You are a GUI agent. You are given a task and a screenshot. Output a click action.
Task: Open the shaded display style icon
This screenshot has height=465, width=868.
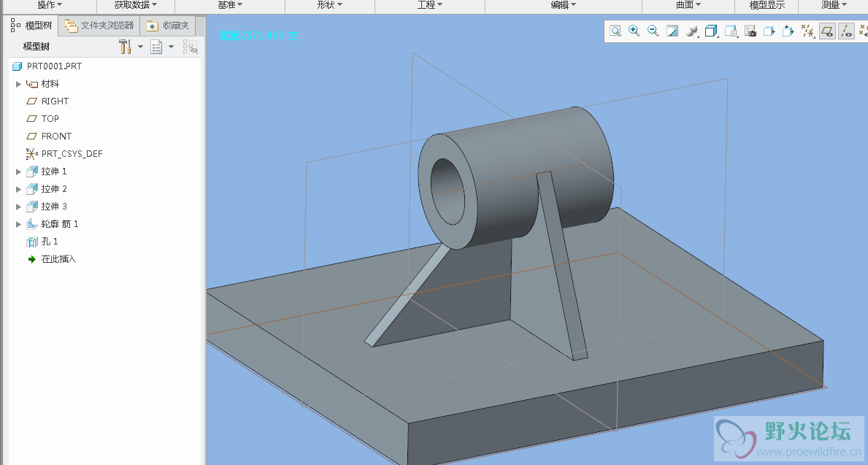tap(691, 31)
